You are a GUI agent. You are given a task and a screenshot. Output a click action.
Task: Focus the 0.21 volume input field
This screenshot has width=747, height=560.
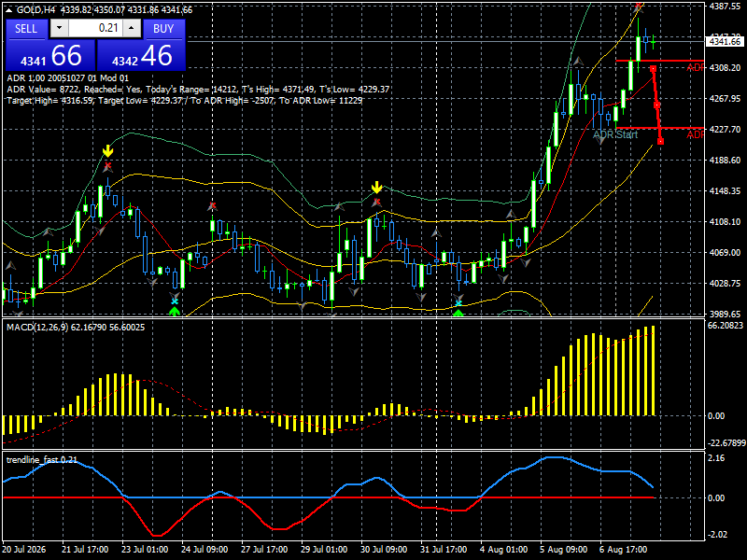coord(95,28)
